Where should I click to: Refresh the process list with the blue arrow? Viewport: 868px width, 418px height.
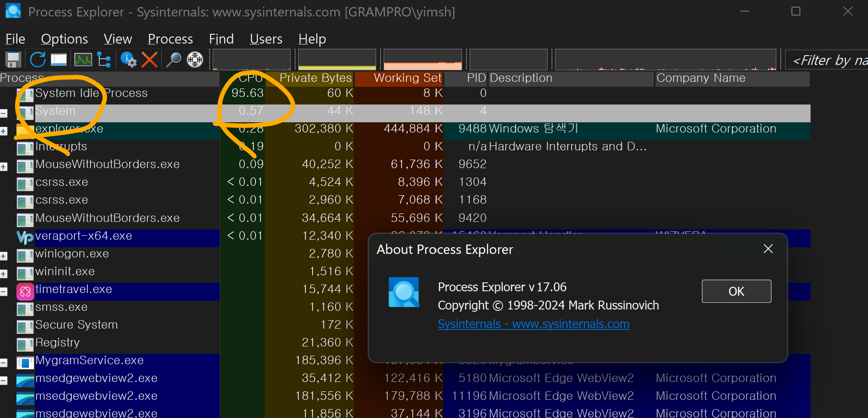38,60
